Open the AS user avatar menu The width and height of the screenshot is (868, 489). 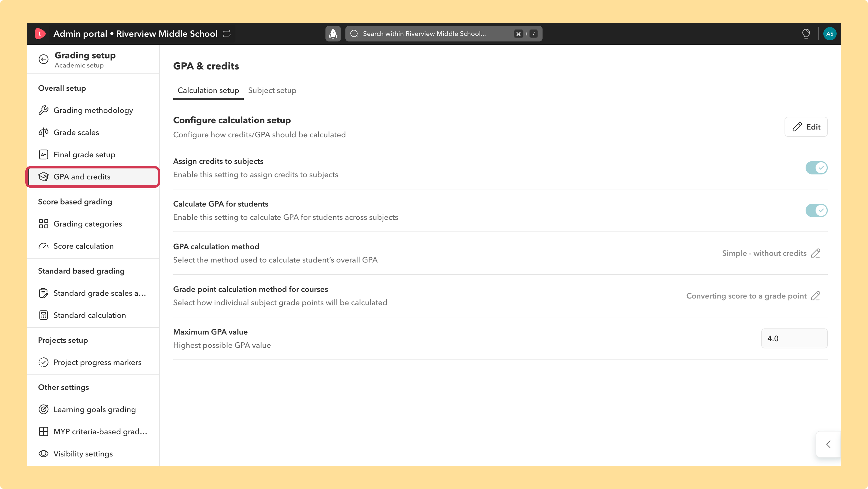(x=830, y=34)
